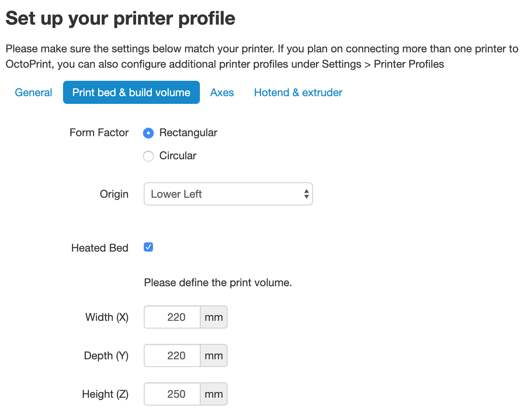Select the Circular form factor
532x417 pixels.
pyautogui.click(x=148, y=156)
